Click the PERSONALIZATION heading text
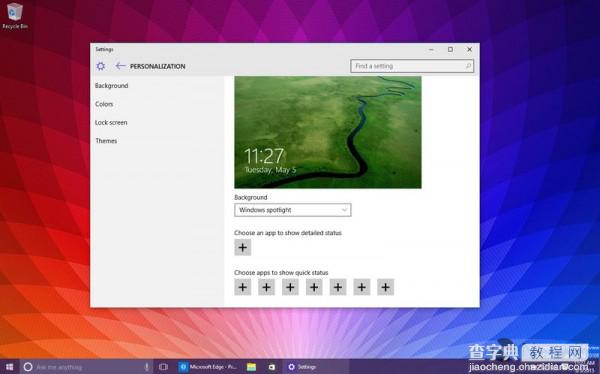This screenshot has height=374, width=600. click(158, 66)
